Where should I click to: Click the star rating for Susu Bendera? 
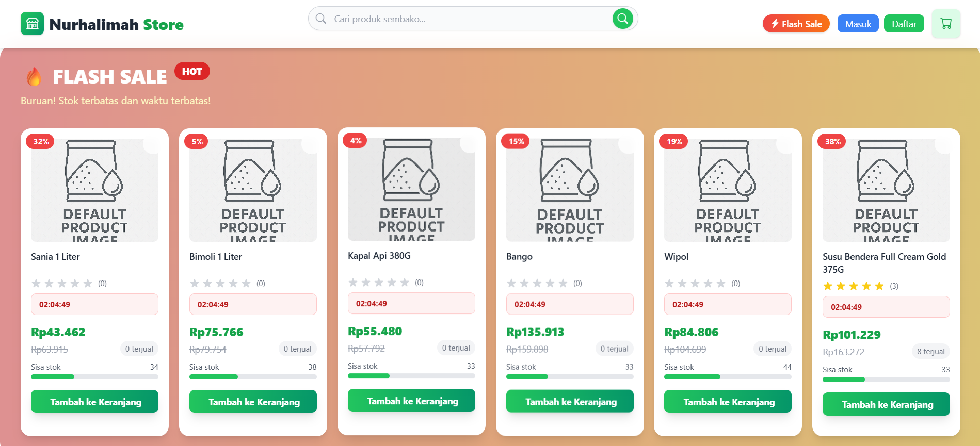(853, 286)
